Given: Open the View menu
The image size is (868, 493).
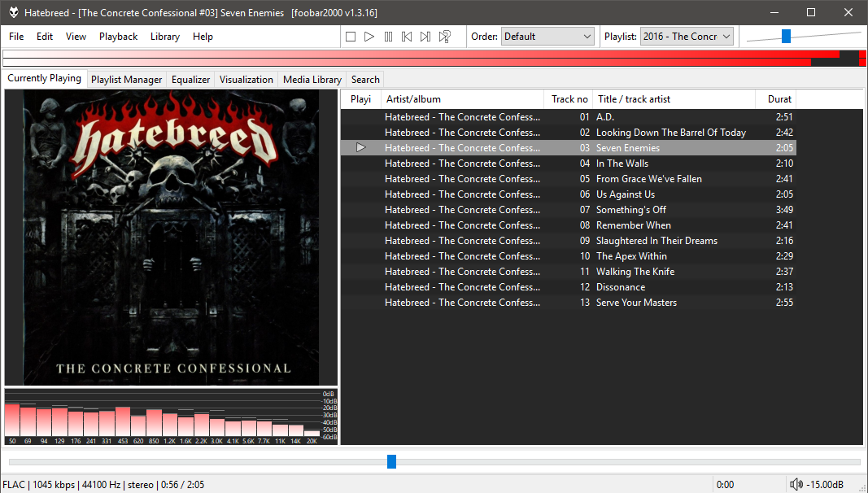Looking at the screenshot, I should point(76,37).
